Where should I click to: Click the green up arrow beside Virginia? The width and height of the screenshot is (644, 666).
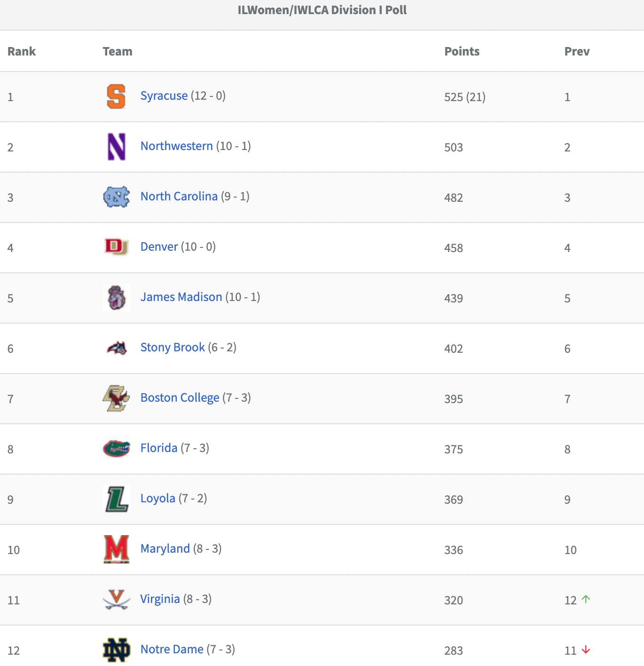click(x=586, y=599)
